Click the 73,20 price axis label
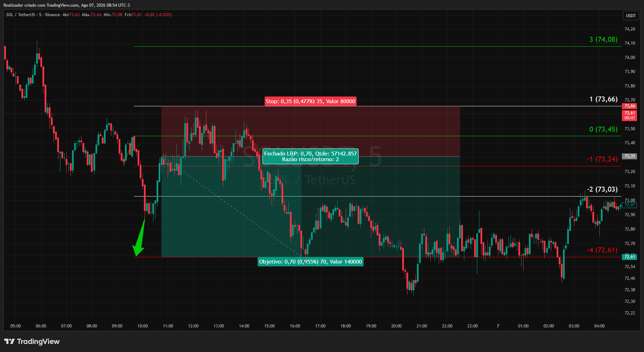The image size is (644, 352). pos(630,172)
